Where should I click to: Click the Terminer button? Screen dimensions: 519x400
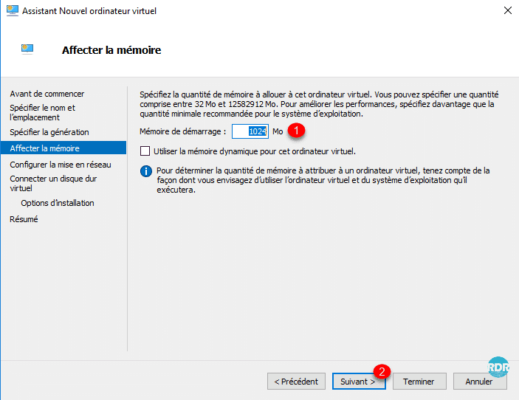419,381
